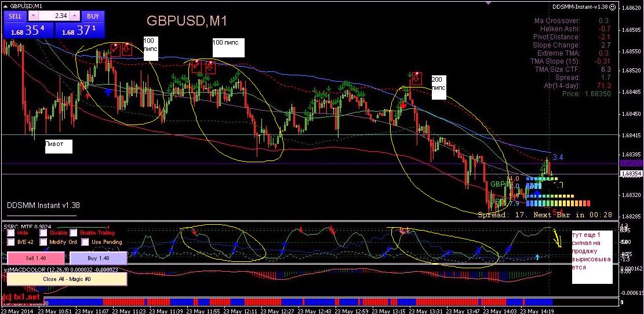Screen dimensions: 644x314
Task: Tick the Enable Trailing checkbox
Action: click(73, 233)
